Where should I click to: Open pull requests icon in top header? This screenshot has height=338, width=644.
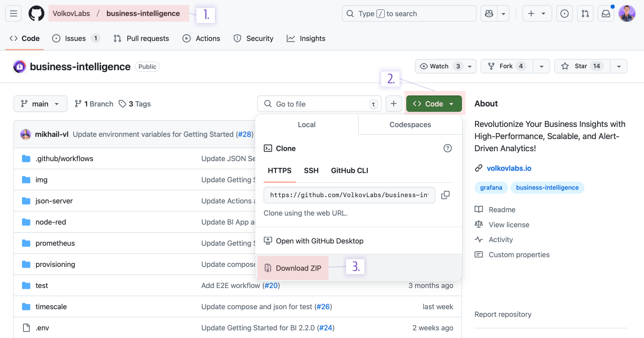coord(585,14)
